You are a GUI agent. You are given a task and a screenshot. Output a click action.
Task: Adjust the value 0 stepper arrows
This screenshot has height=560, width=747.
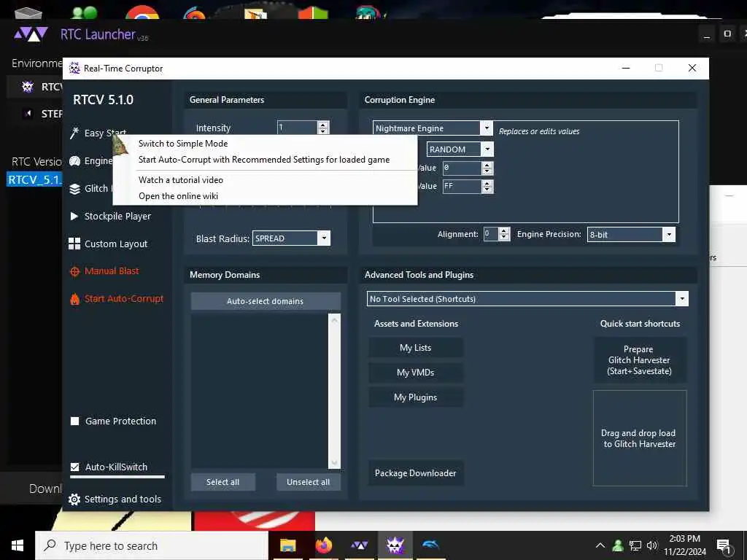[x=487, y=168]
